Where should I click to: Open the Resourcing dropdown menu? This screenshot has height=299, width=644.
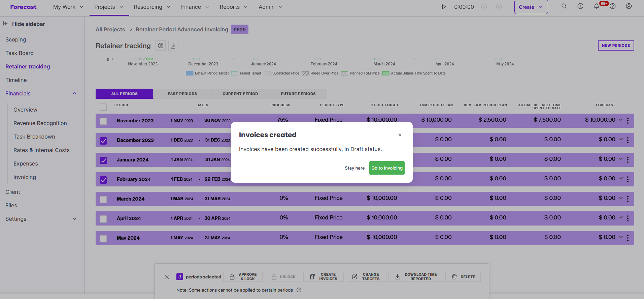click(152, 7)
